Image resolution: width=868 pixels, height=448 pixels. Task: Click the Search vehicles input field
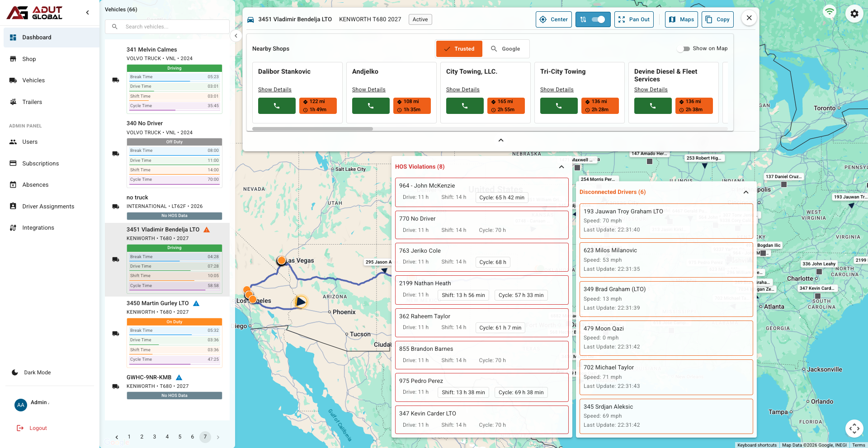(166, 26)
